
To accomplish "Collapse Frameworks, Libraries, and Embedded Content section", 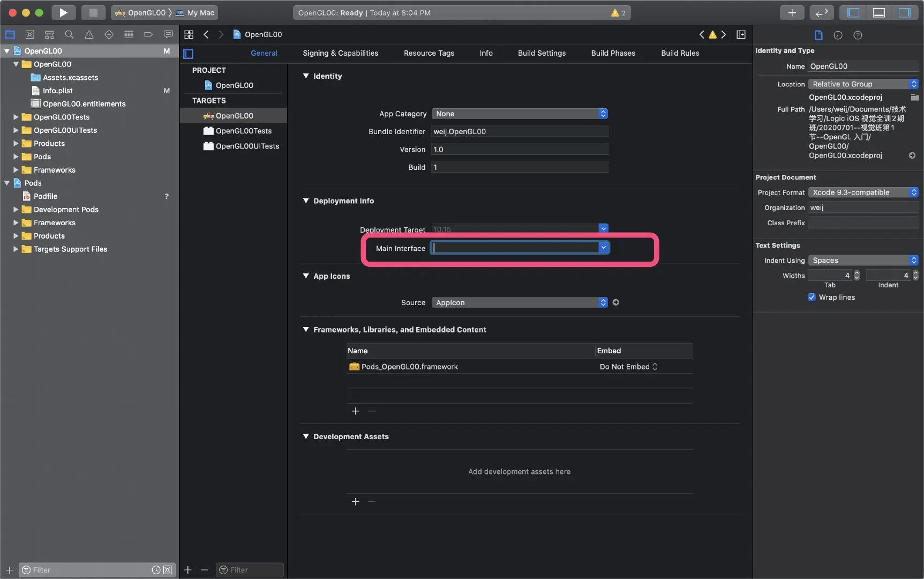I will (306, 330).
